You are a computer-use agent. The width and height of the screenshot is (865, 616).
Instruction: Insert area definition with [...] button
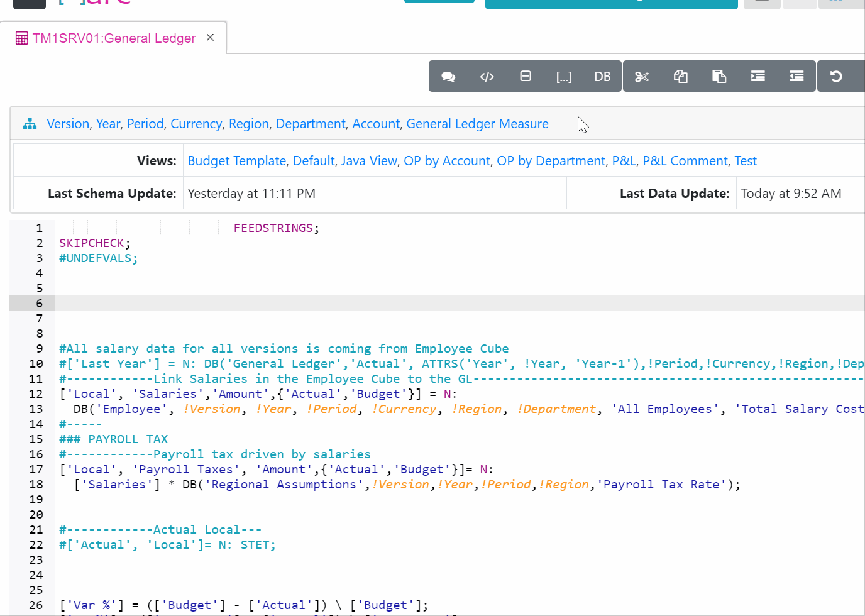coord(564,77)
